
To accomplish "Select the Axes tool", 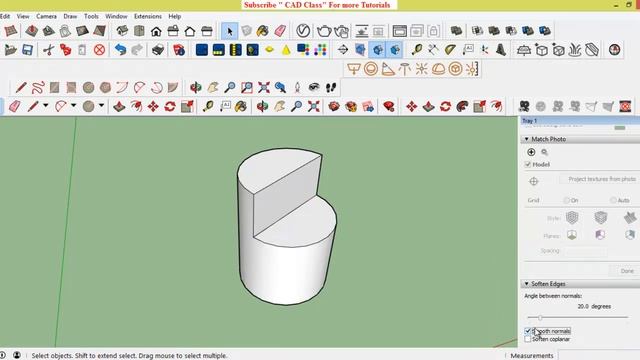I will click(x=484, y=50).
